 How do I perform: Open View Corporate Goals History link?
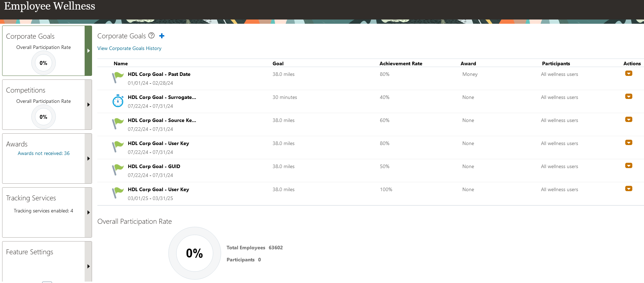(129, 48)
